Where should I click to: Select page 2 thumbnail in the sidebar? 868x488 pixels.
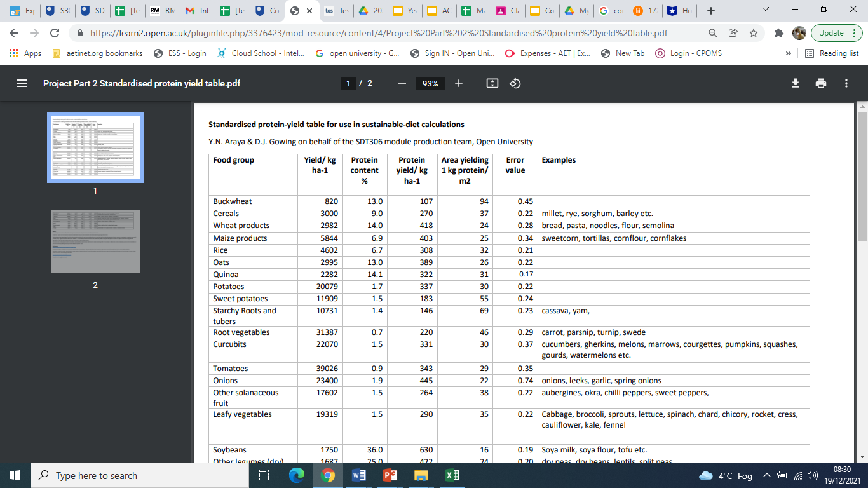coord(95,242)
